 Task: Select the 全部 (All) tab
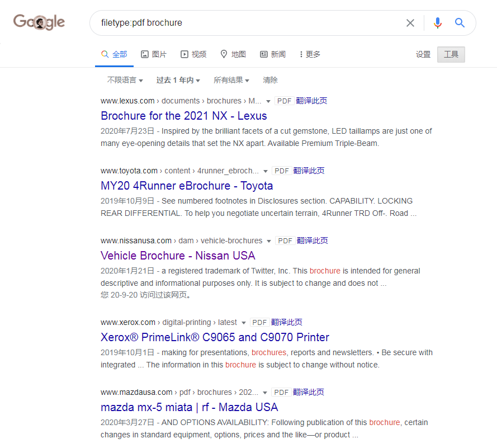point(114,54)
